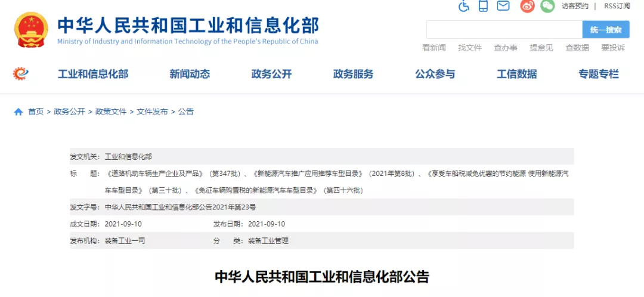Viewport: 644px width, 297px height.
Task: Select 找文件 search shortcut
Action: tap(470, 48)
